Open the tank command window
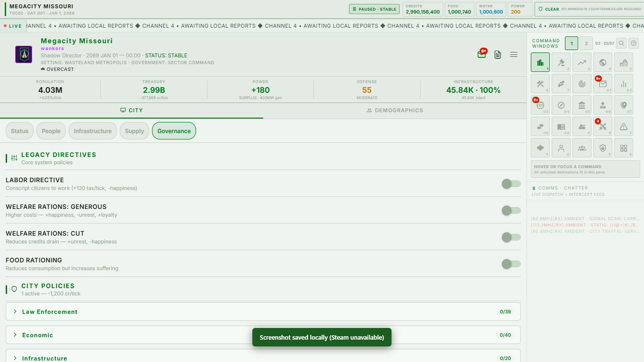This screenshot has height=362, width=644. [582, 127]
